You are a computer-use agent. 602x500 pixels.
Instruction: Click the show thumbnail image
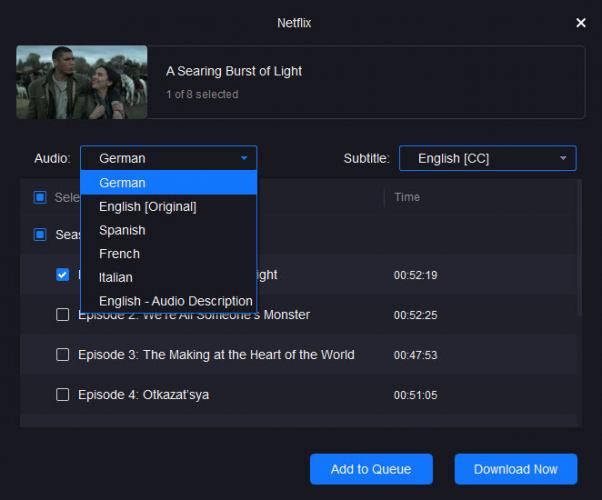pyautogui.click(x=82, y=82)
